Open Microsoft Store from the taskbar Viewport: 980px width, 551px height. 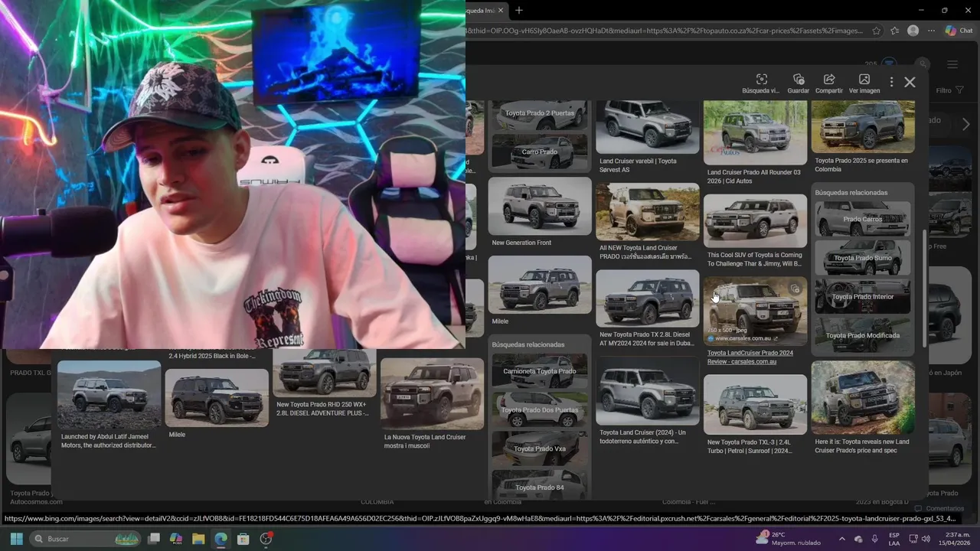[x=243, y=539]
